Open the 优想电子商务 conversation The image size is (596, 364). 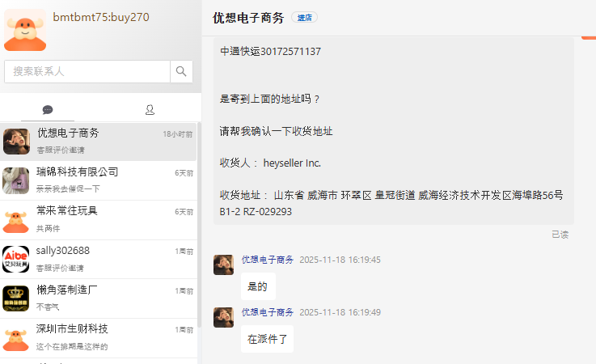point(99,141)
